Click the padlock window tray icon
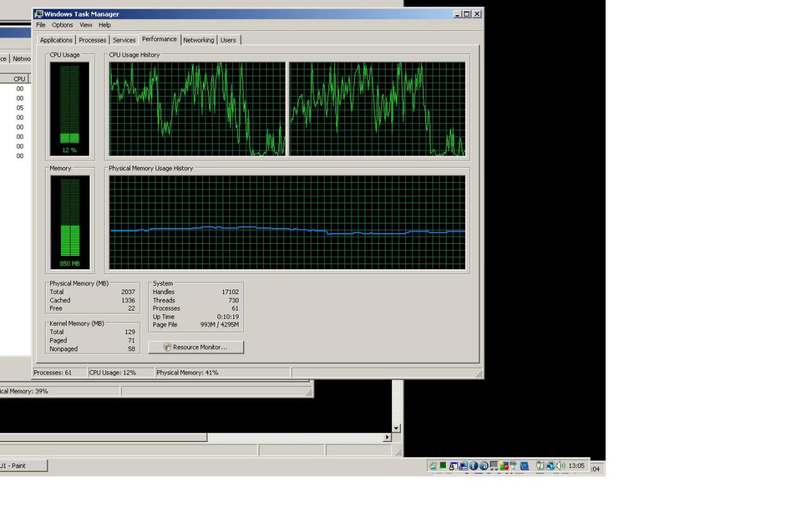 pyautogui.click(x=454, y=466)
